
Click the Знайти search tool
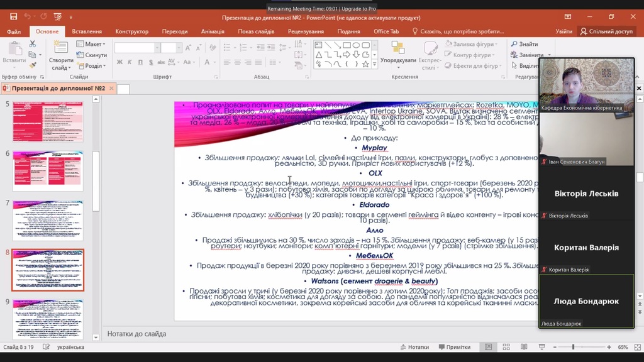[524, 44]
